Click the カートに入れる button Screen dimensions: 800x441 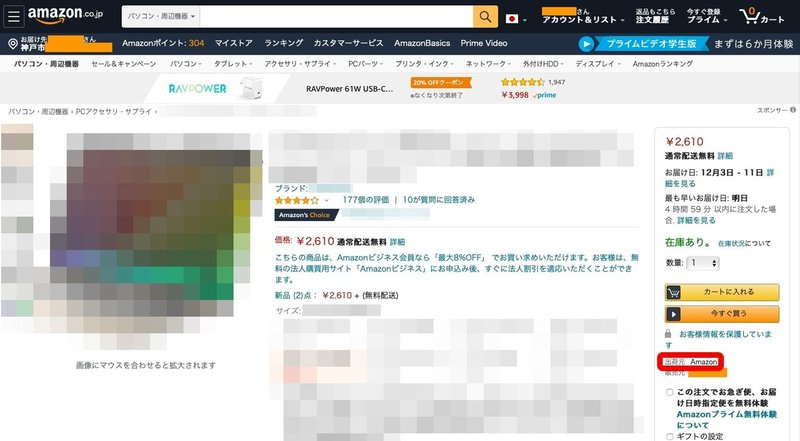click(x=722, y=292)
